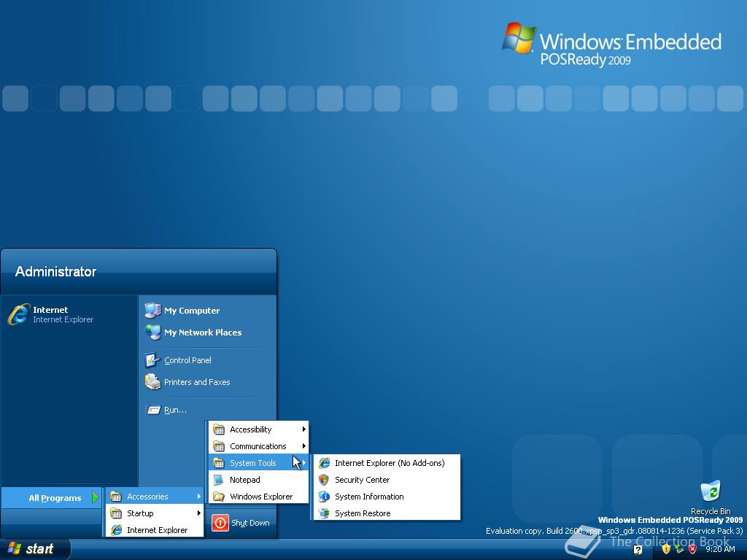The width and height of the screenshot is (747, 560).
Task: Launch Notepad from Accessories
Action: pyautogui.click(x=259, y=480)
